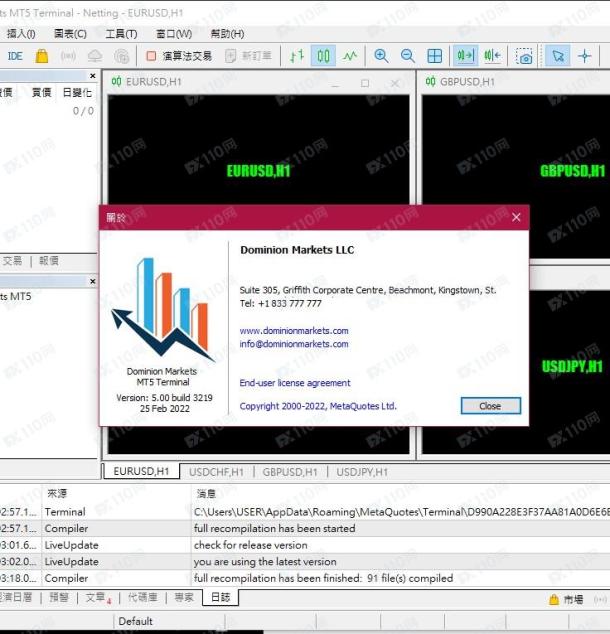This screenshot has height=634, width=610.
Task: Click the info@dominionmarkets.com email link
Action: [x=294, y=344]
